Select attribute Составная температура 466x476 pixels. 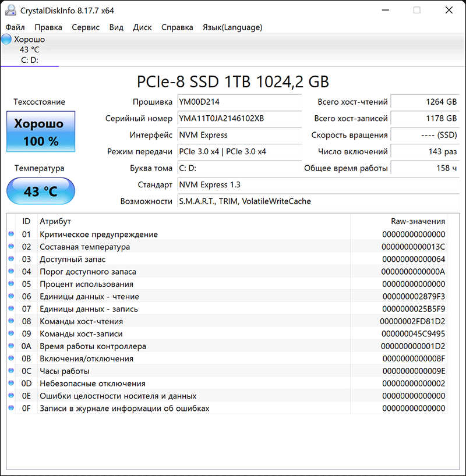click(x=84, y=247)
